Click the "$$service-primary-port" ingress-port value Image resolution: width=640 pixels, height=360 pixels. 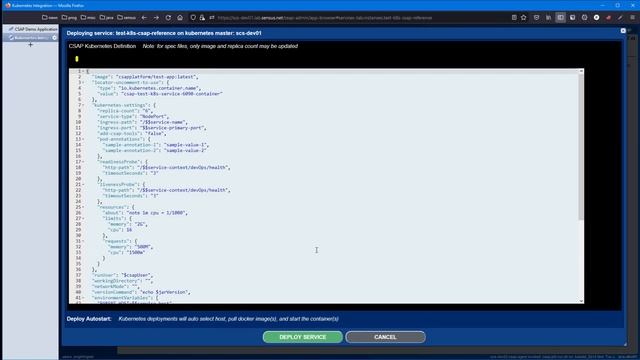point(172,128)
